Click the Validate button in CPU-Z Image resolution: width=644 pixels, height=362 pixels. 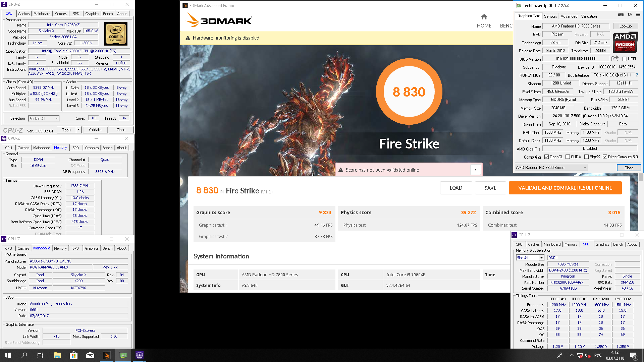tap(95, 130)
